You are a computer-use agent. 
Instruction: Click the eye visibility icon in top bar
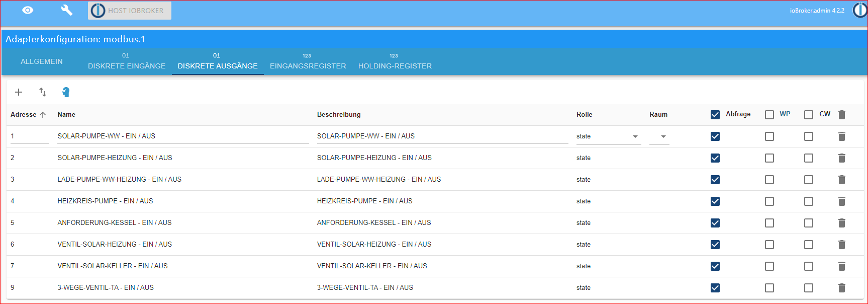28,10
